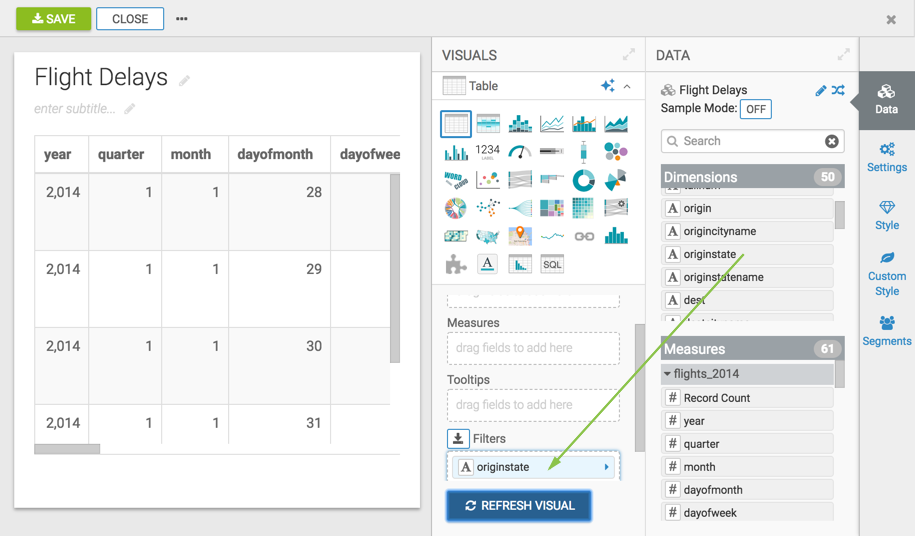
Task: Click the shuffle icon beside Flight Delays dataset
Action: 838,90
